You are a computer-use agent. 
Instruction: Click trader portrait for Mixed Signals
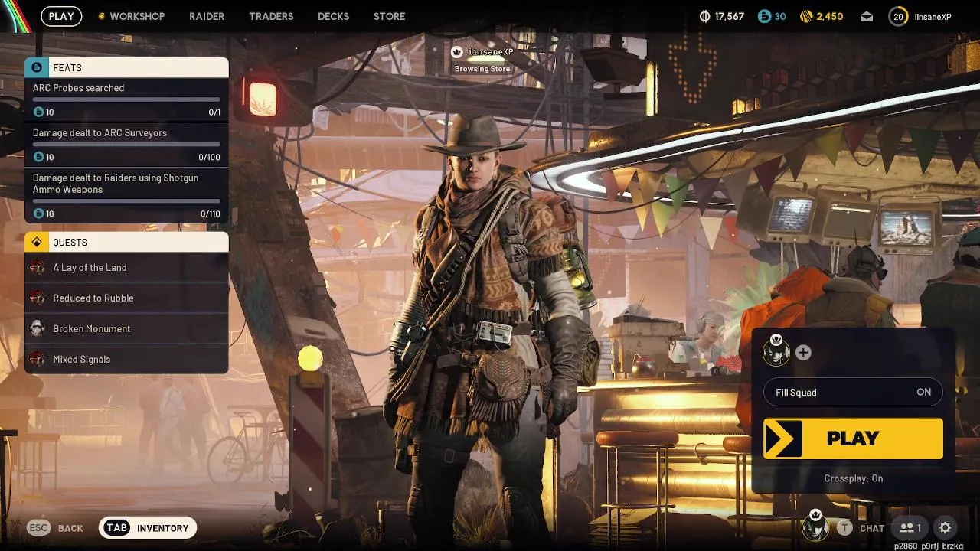[x=38, y=359]
